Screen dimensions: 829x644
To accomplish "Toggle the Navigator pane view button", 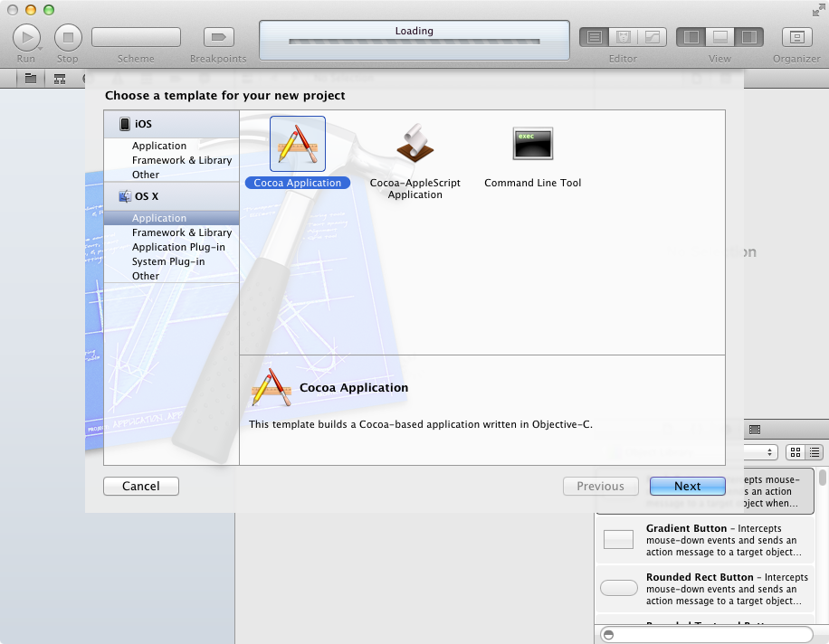I will coord(691,37).
